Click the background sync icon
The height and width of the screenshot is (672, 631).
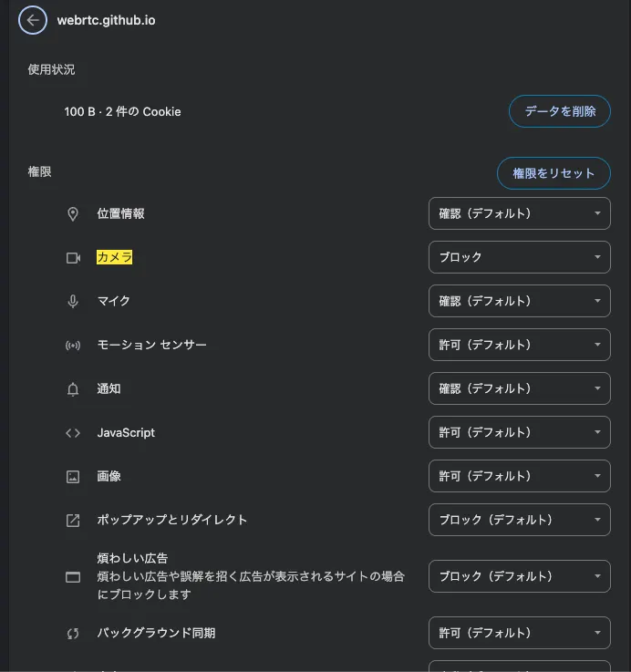pyautogui.click(x=73, y=634)
